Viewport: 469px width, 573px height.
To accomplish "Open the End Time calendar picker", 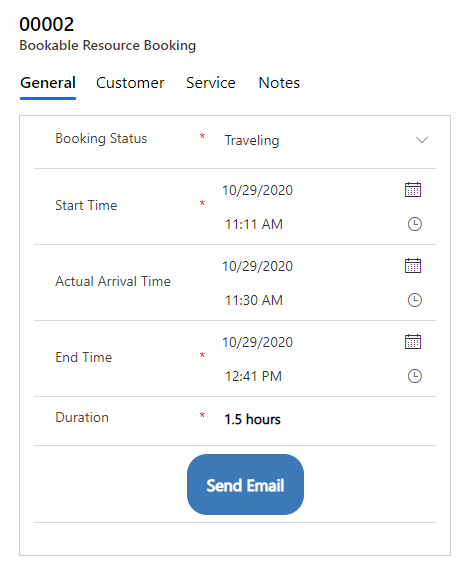I will point(413,342).
